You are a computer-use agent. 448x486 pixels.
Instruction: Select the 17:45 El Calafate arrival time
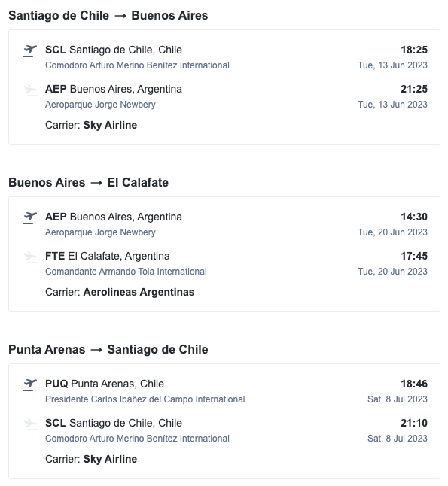click(x=414, y=256)
